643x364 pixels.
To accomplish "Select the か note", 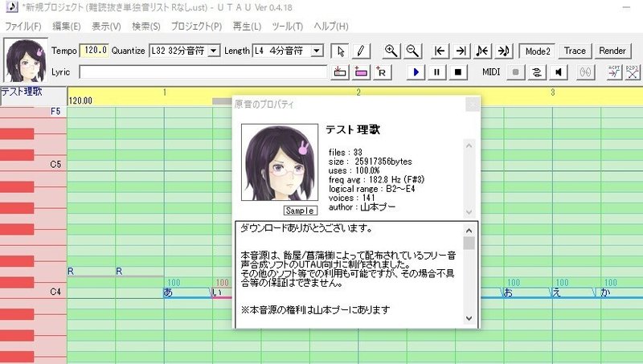I will (622, 292).
